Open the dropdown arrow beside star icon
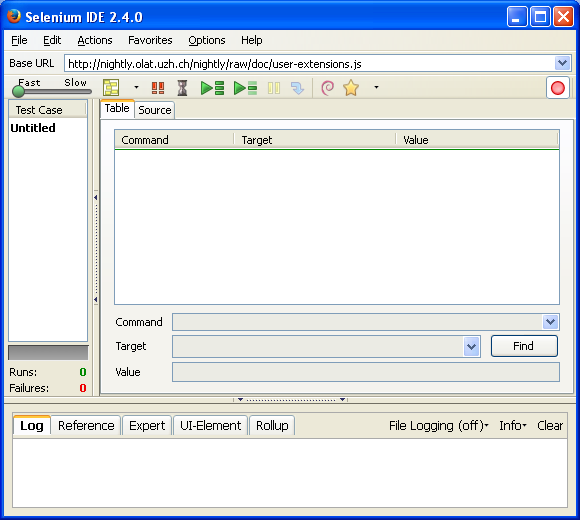580x520 pixels. pyautogui.click(x=376, y=87)
